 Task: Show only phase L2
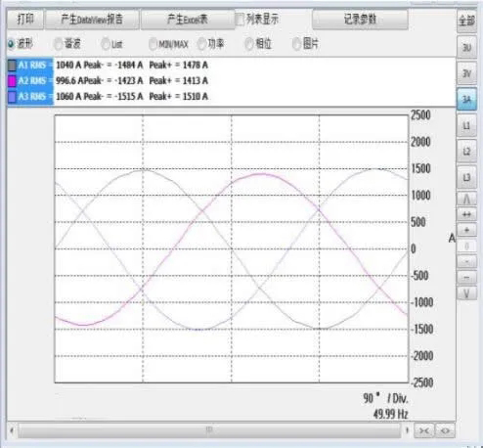466,152
